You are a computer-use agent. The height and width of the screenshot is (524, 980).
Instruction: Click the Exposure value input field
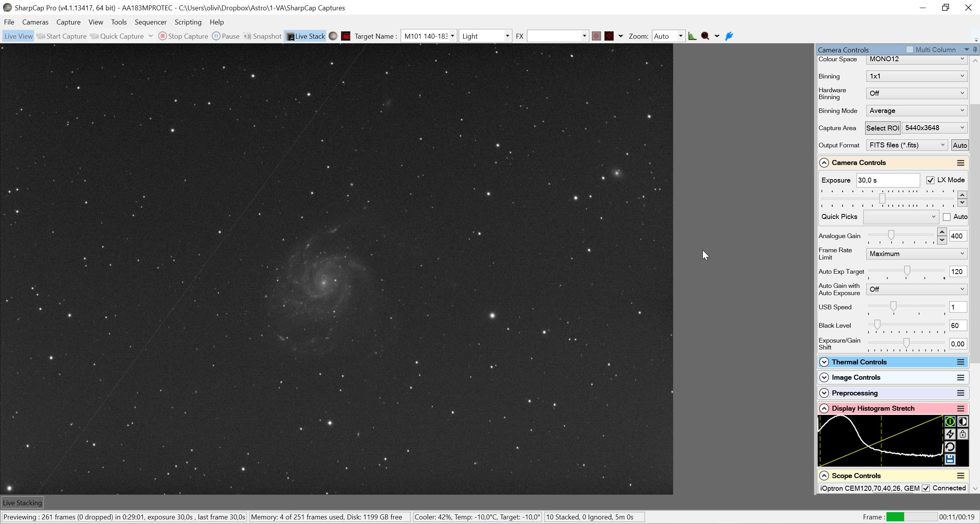point(888,180)
